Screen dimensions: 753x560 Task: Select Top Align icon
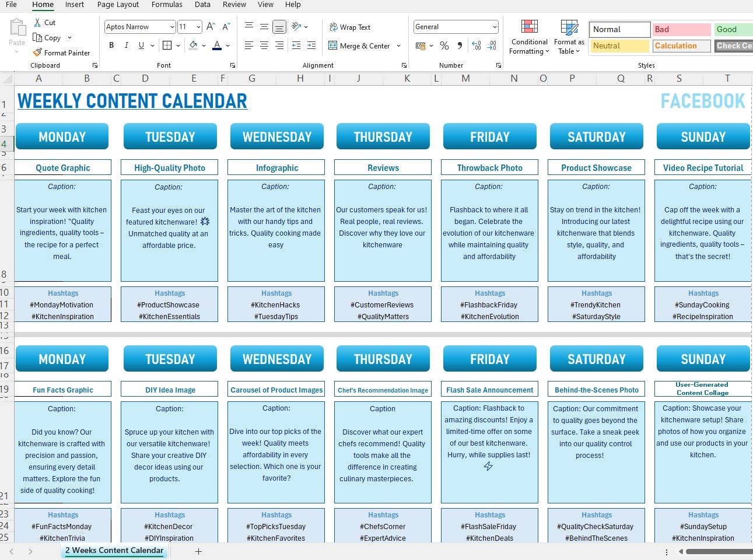(x=249, y=26)
